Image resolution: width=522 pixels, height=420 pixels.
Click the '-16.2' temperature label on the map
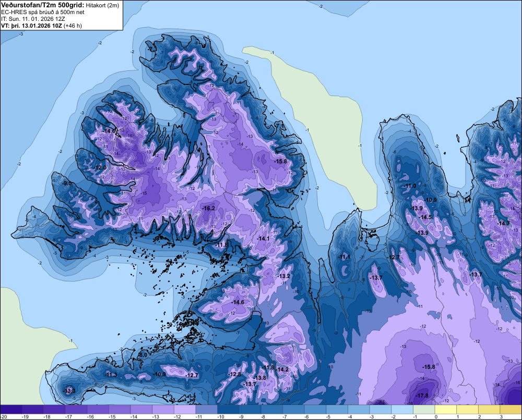click(208, 208)
